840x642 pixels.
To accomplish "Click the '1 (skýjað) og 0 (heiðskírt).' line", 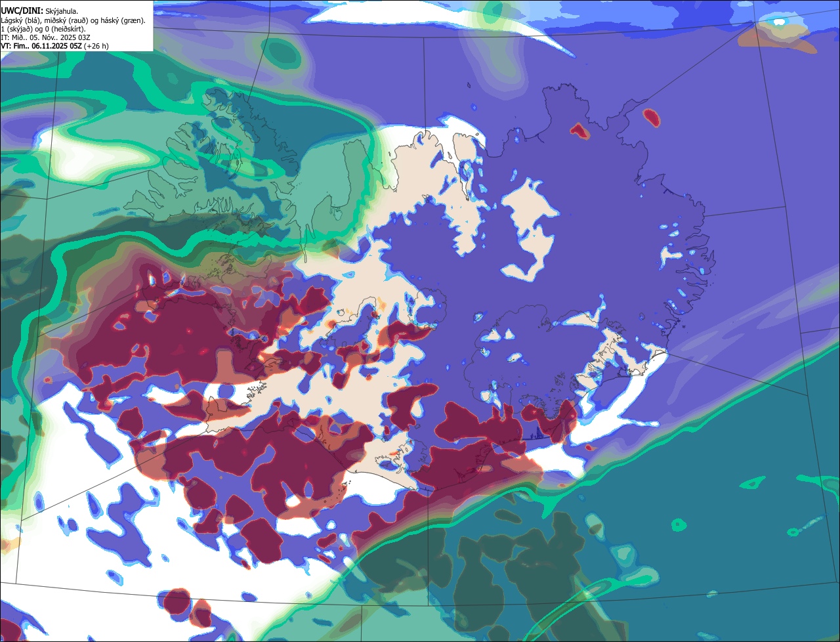I will click(43, 29).
